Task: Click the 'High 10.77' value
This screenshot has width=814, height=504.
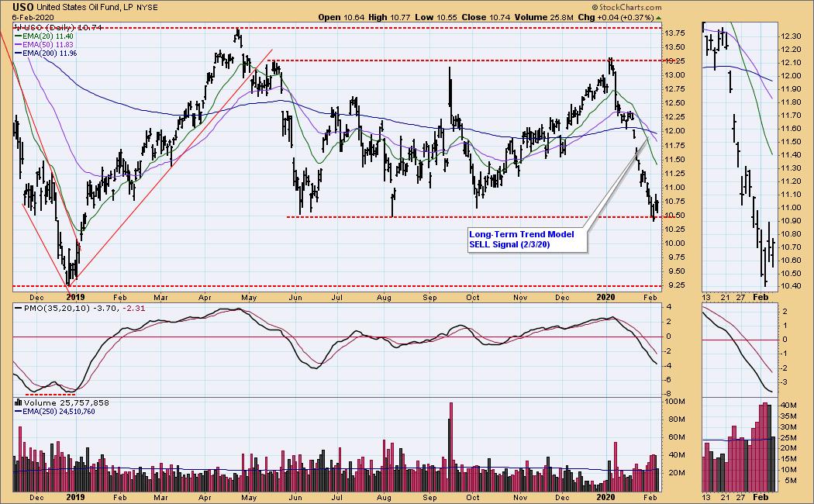Action: (389, 17)
